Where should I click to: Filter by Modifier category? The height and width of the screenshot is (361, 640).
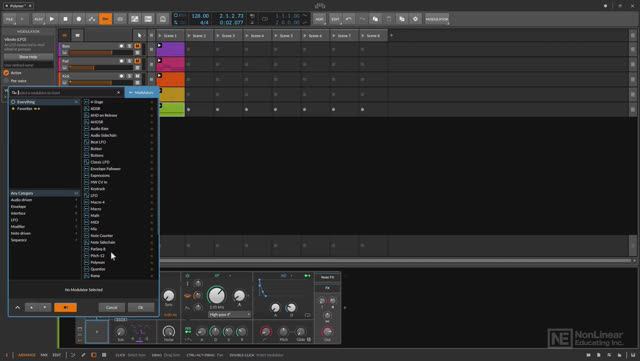tap(44, 227)
